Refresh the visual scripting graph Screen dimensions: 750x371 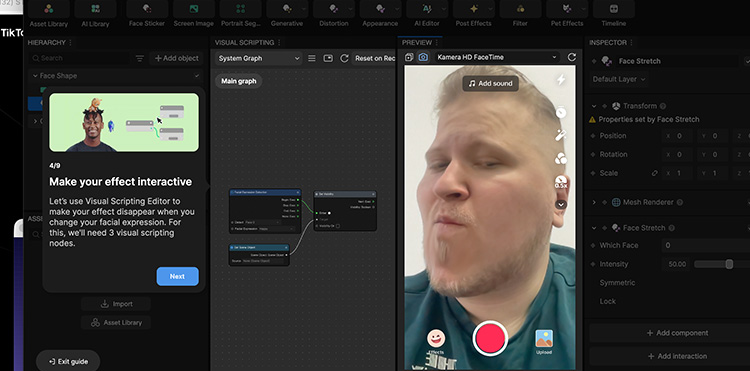344,58
